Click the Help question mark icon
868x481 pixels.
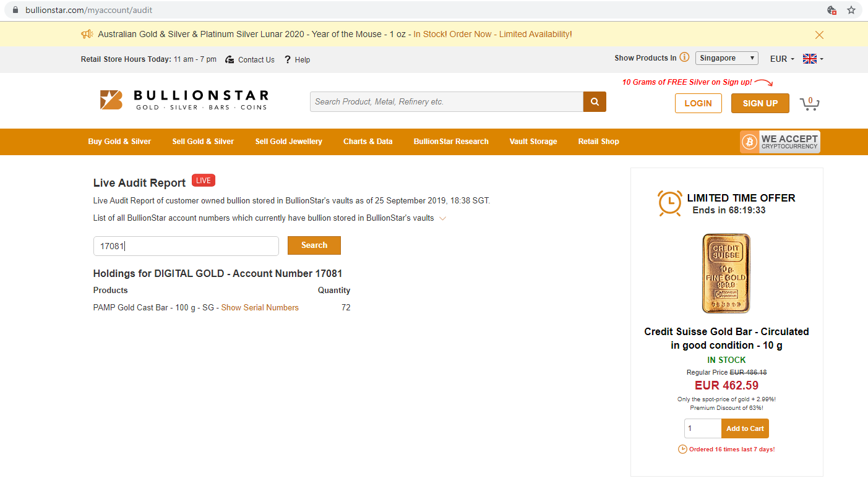[x=288, y=59]
